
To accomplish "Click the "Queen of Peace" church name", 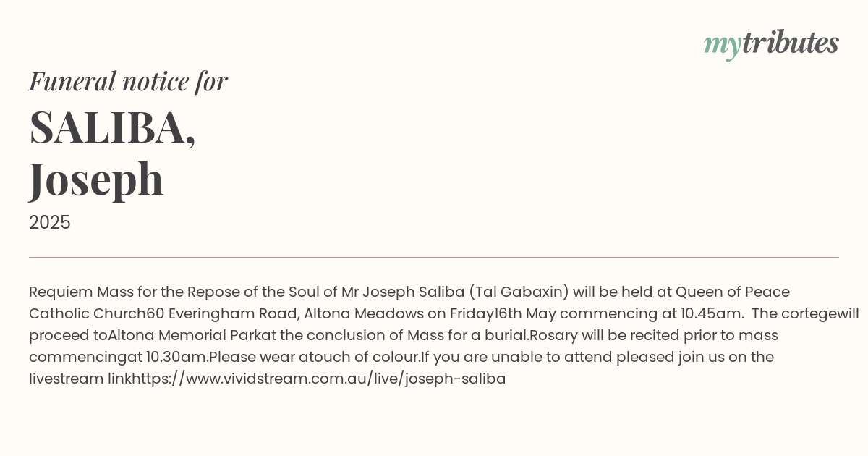I will coord(733,292).
